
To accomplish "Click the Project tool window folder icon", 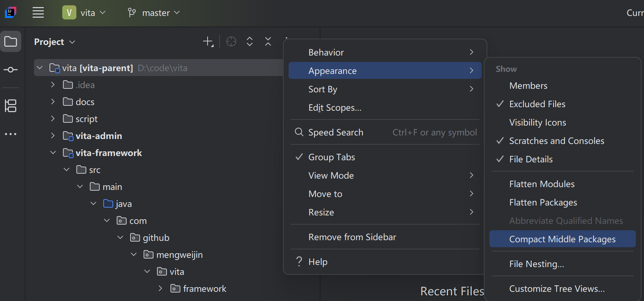I will [11, 42].
